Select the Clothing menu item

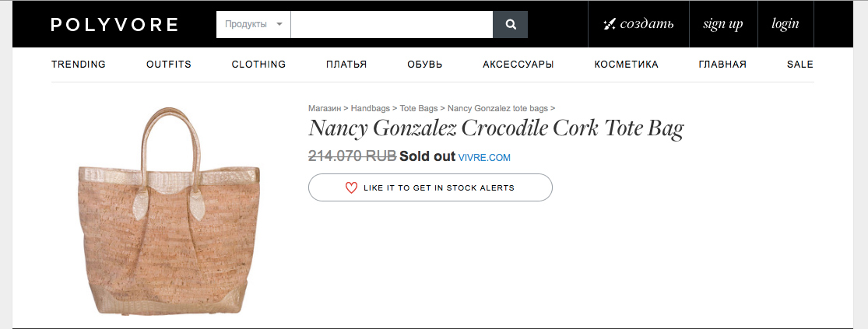point(258,65)
